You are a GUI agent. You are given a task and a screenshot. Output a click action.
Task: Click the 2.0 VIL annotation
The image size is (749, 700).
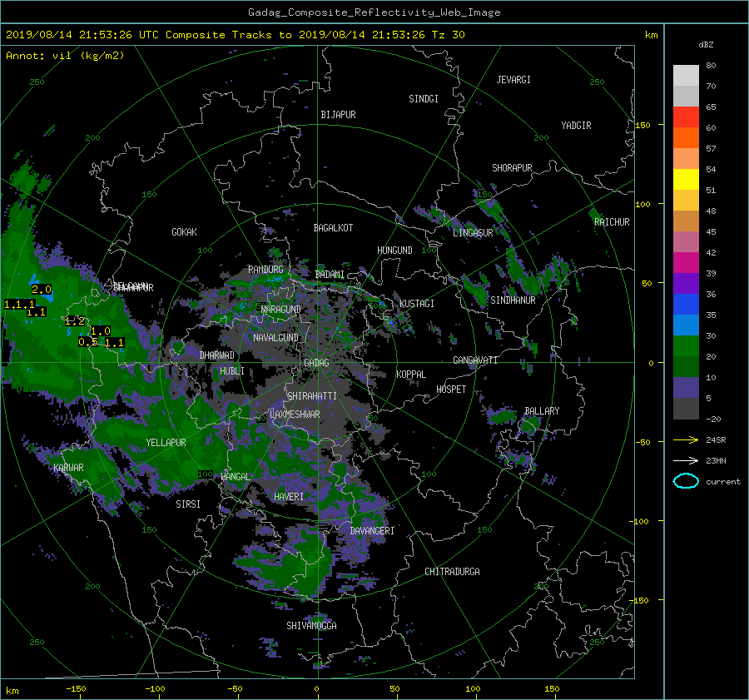point(42,290)
